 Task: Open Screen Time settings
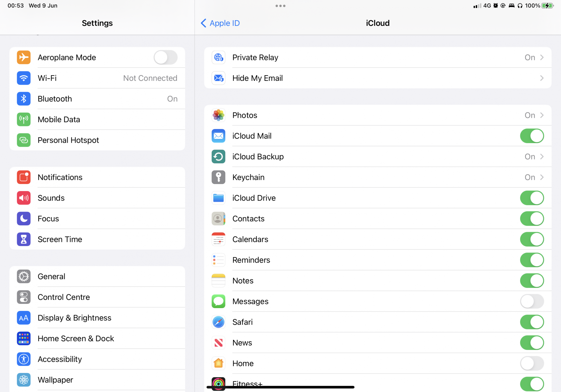pyautogui.click(x=97, y=239)
